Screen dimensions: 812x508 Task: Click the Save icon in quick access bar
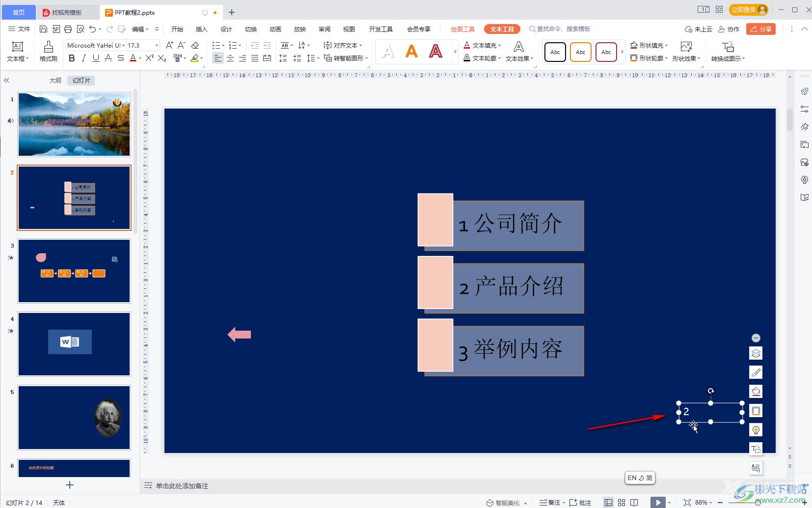point(43,29)
